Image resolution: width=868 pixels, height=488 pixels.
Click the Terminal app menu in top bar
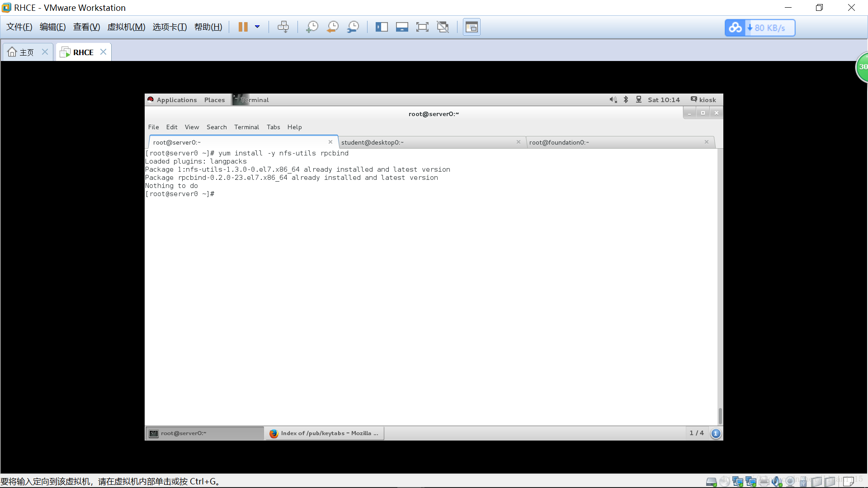251,100
